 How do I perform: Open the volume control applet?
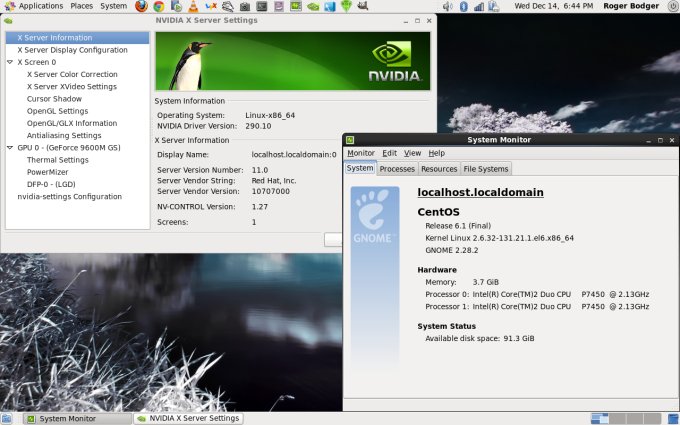coord(448,6)
